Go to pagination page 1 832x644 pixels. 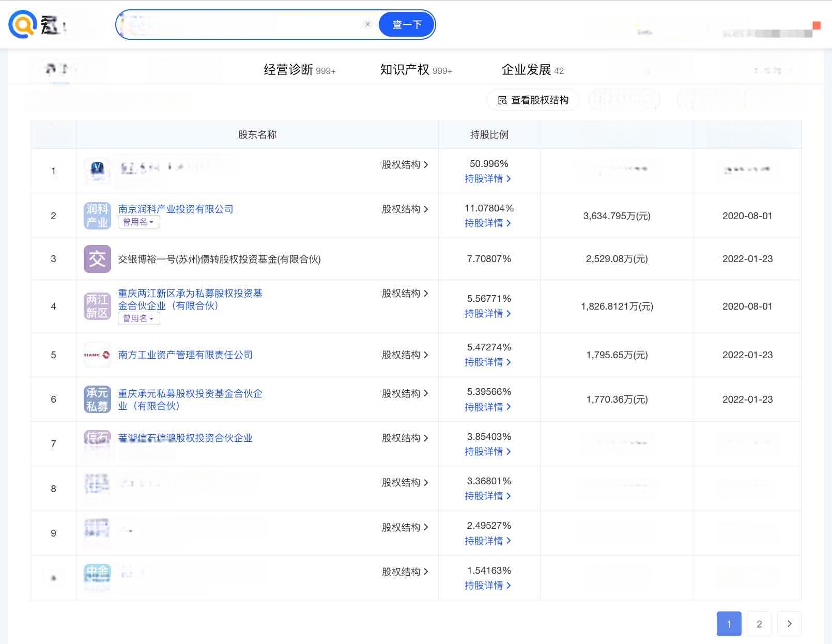pos(729,624)
